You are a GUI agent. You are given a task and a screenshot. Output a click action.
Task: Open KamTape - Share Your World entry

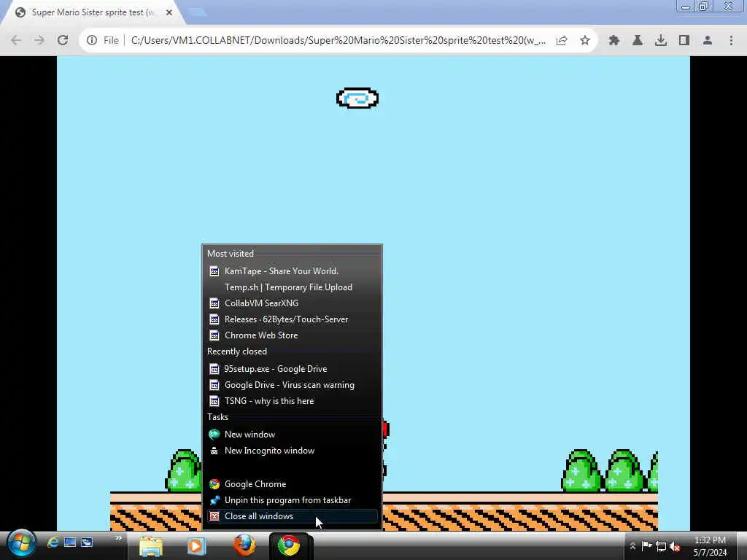coord(292,271)
